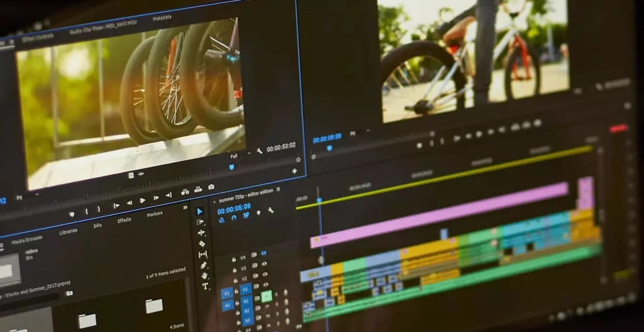
Task: Go to In point in Source monitor
Action: (116, 205)
